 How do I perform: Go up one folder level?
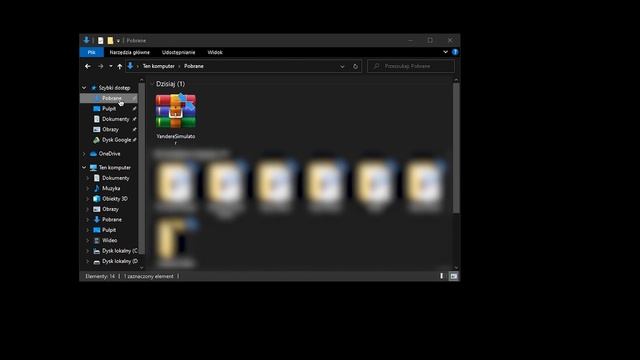120,66
